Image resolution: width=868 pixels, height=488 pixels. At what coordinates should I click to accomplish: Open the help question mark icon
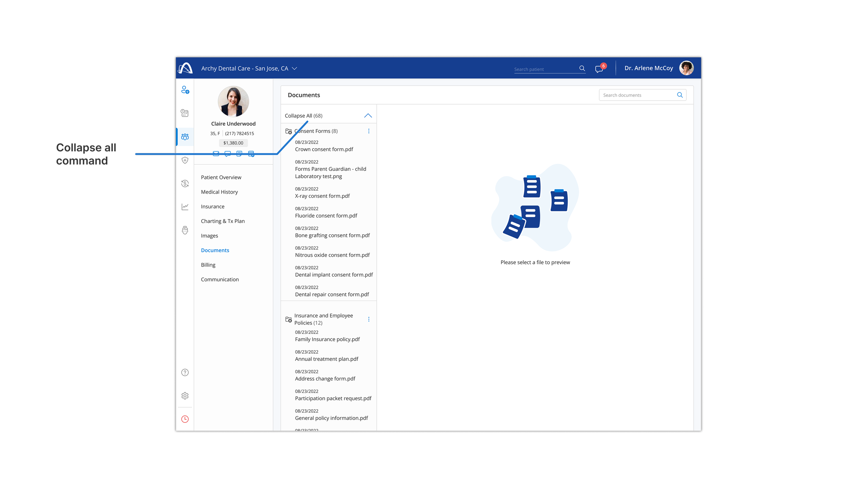(185, 372)
